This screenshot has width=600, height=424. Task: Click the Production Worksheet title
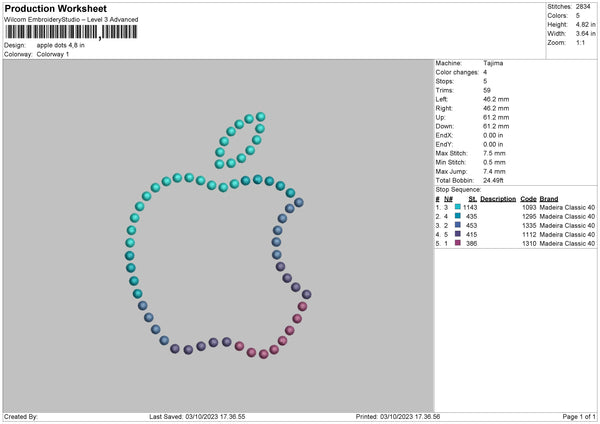[x=55, y=8]
